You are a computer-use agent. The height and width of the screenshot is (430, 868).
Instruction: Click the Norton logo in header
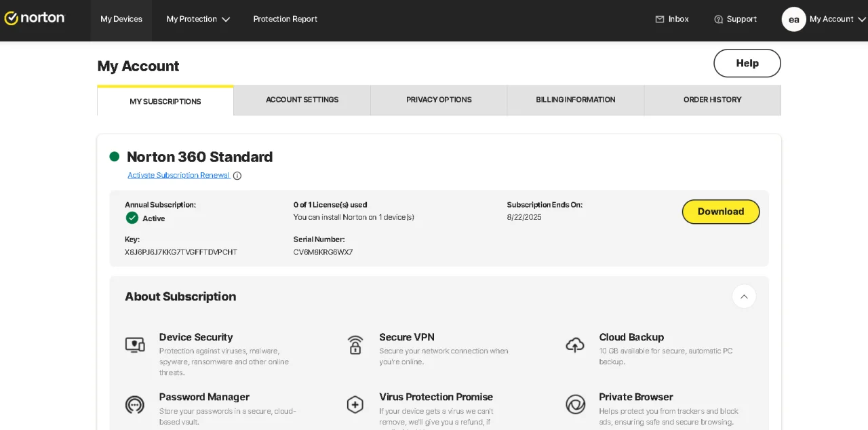[x=35, y=18]
